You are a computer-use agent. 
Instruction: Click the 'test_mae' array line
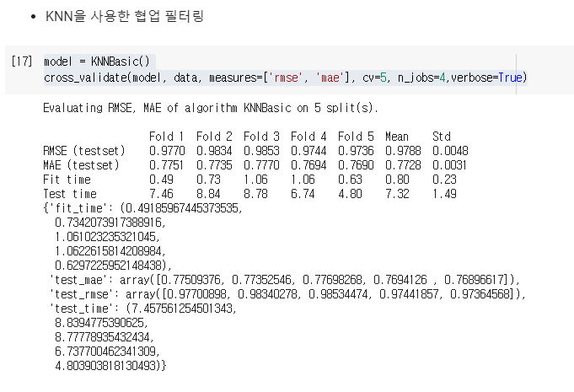pyautogui.click(x=285, y=280)
